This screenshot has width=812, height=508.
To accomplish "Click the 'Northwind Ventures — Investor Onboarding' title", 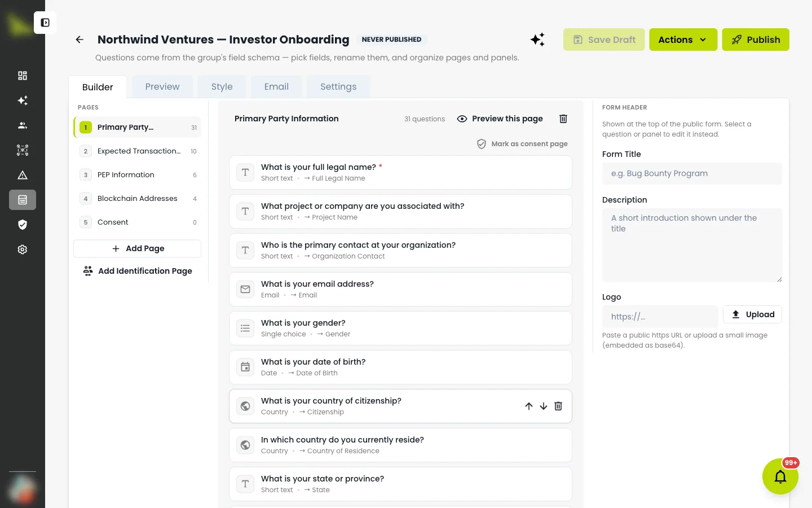I will point(223,40).
